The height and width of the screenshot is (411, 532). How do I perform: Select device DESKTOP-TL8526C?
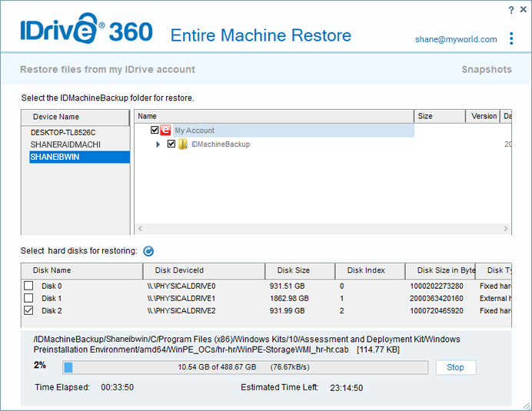pos(63,132)
